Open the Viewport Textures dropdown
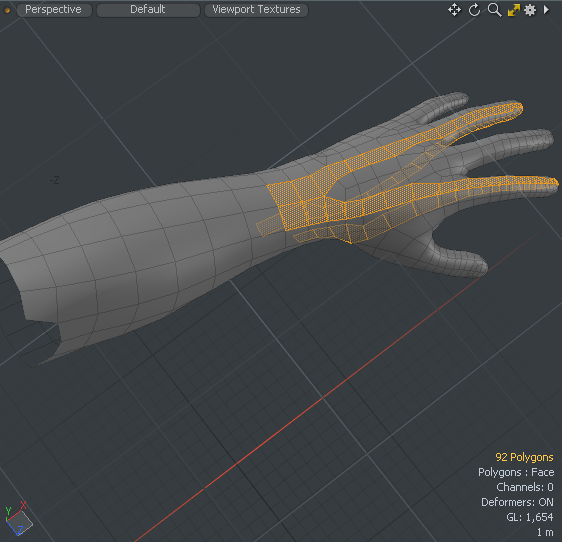Screen dimensions: 562x542 (x=256, y=10)
